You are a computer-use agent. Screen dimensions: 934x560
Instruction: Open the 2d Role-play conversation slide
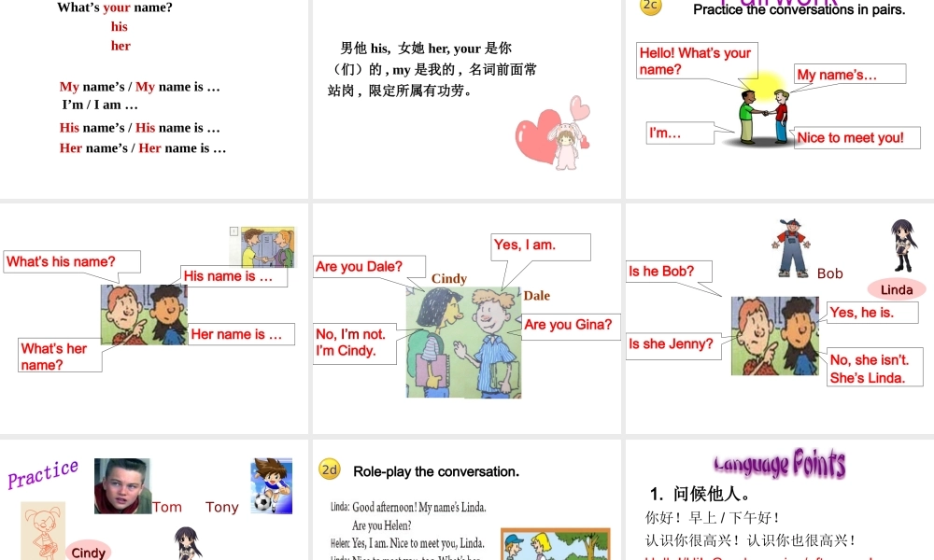pyautogui.click(x=466, y=500)
